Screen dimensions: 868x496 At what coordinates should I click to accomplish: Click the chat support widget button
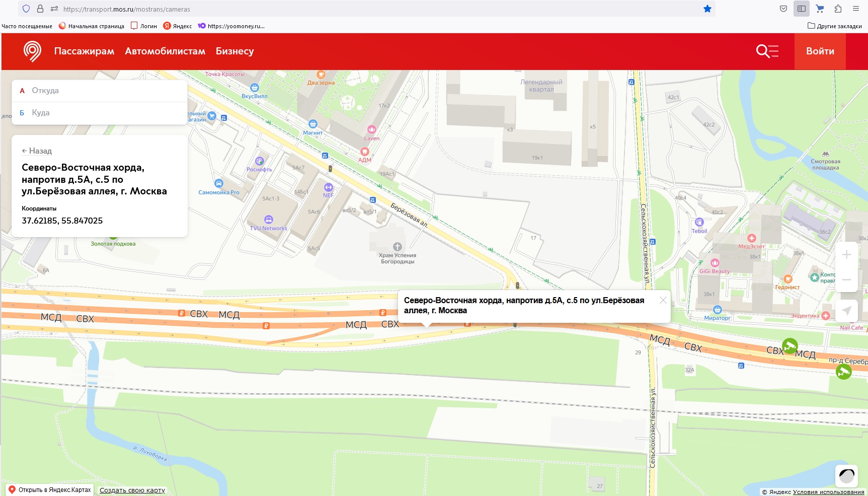coord(846,476)
